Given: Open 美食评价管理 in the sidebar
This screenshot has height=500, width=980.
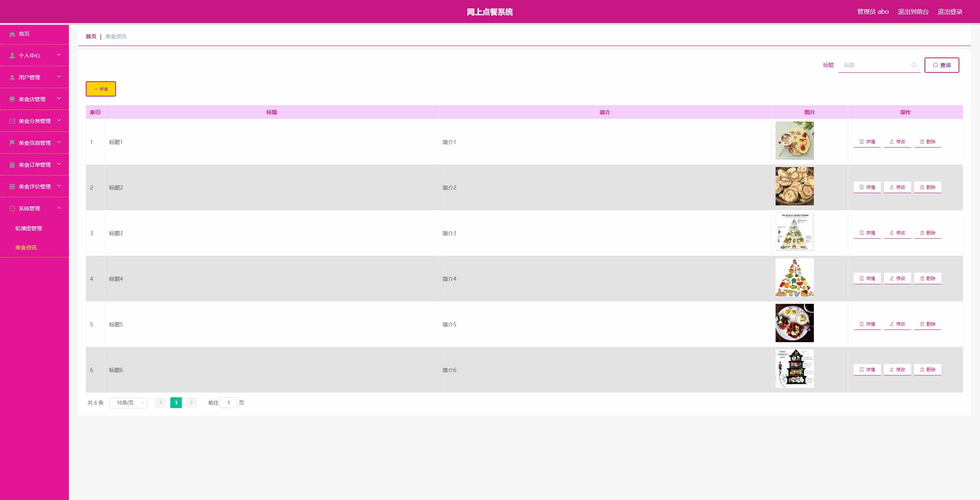Looking at the screenshot, I should click(34, 187).
